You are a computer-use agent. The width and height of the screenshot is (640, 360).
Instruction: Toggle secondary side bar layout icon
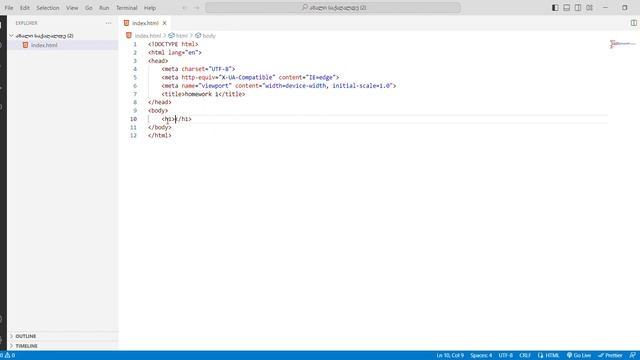pyautogui.click(x=578, y=8)
